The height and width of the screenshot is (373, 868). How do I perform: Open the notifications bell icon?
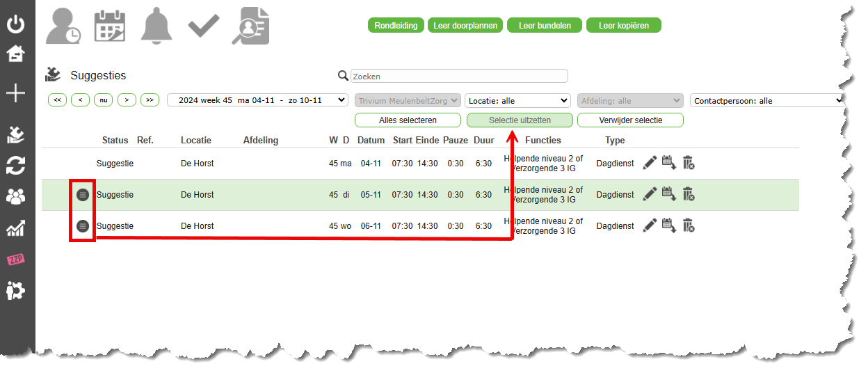click(156, 26)
